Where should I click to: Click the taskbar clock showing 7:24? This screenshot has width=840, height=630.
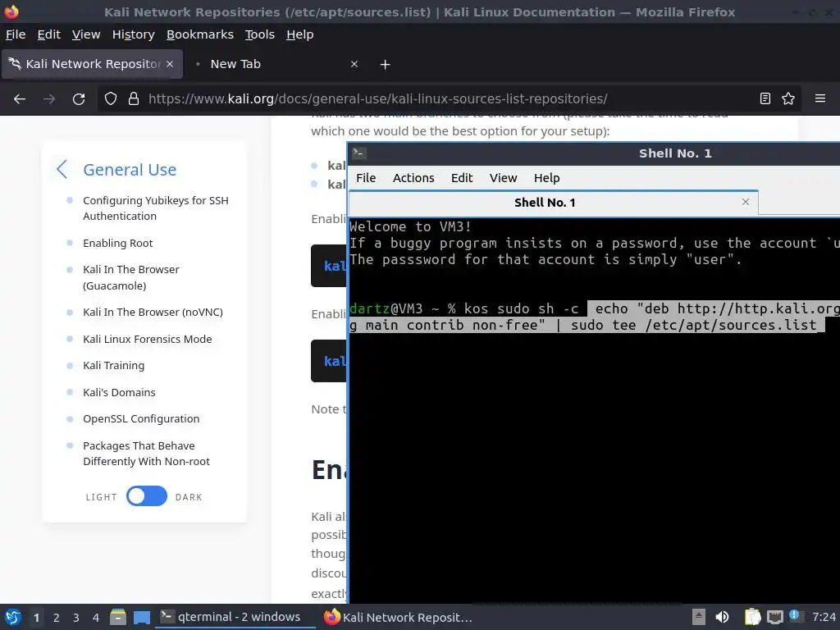[824, 617]
